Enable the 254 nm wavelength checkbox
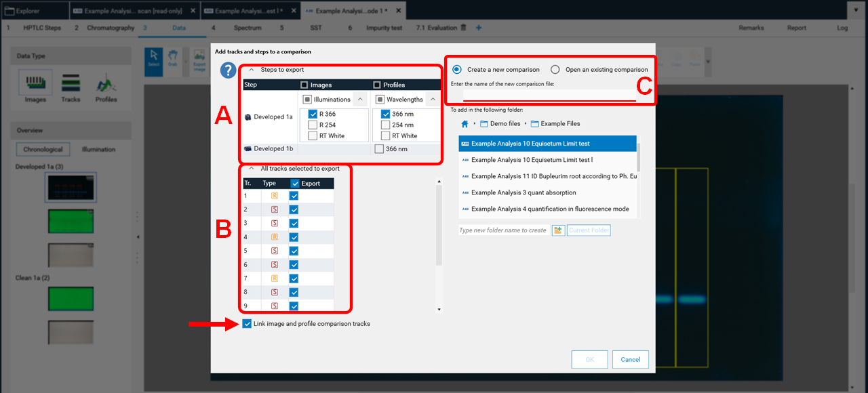Image resolution: width=868 pixels, height=393 pixels. point(385,125)
